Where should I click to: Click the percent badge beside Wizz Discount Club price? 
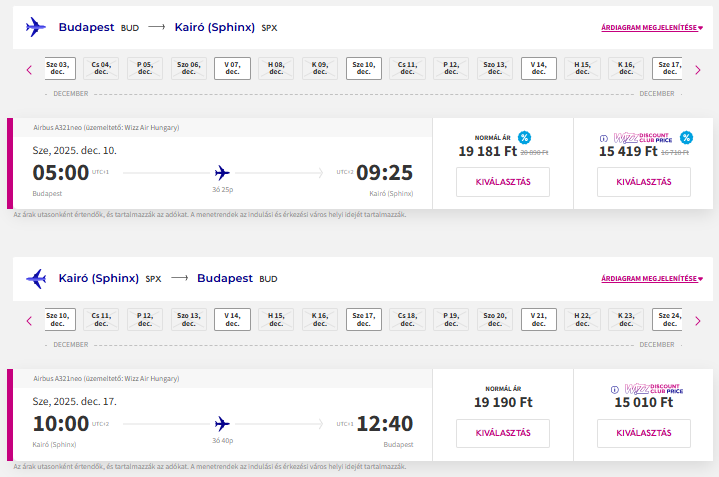pyautogui.click(x=686, y=137)
